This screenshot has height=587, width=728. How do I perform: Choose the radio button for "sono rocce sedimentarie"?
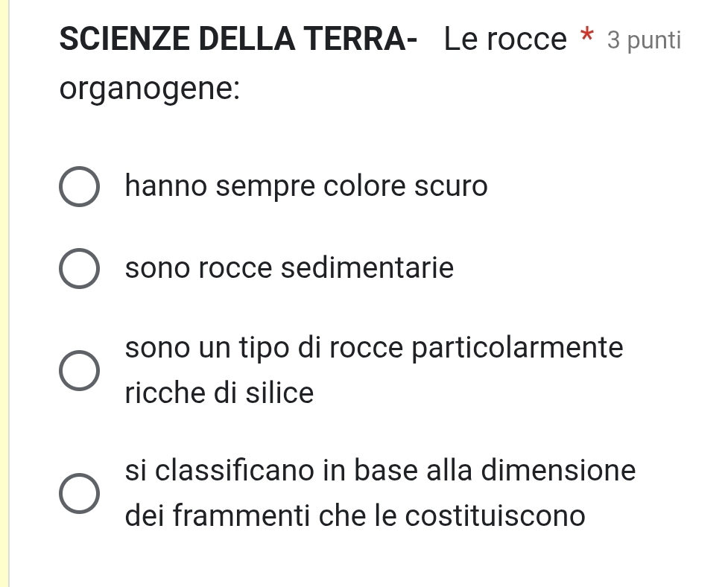tap(78, 269)
